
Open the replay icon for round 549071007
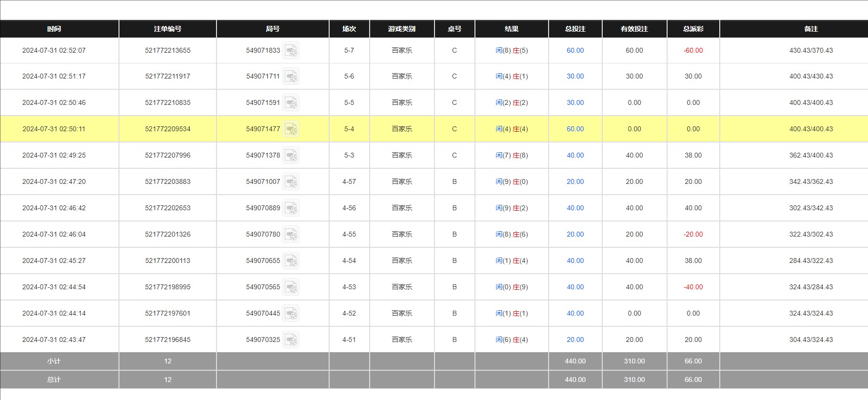point(291,182)
